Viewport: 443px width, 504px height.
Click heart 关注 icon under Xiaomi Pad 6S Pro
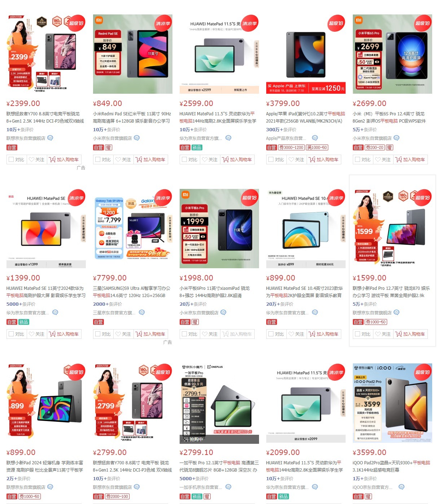pos(378,159)
